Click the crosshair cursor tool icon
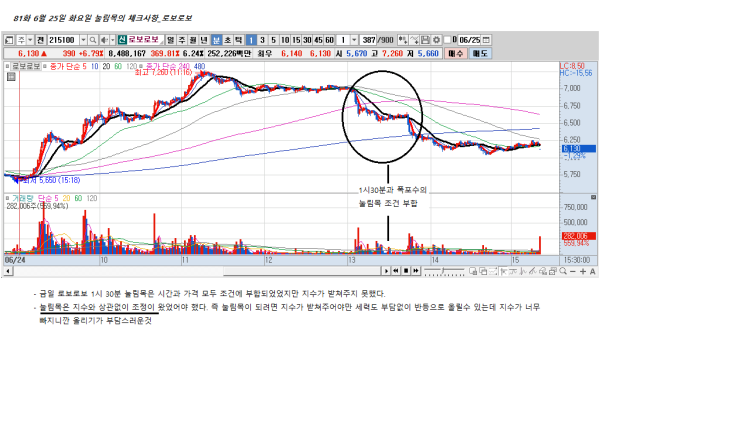The width and height of the screenshot is (743, 428). click(x=503, y=271)
